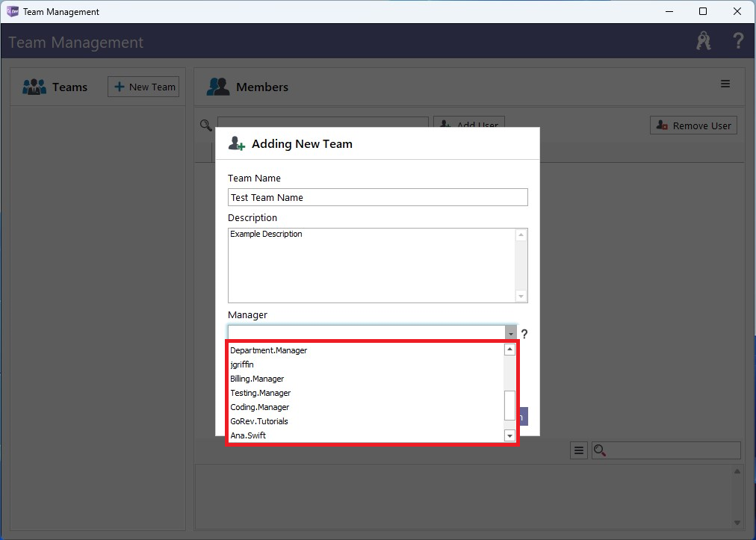Choose Billing.Manager in the dropdown list
This screenshot has height=540, width=756.
point(257,379)
